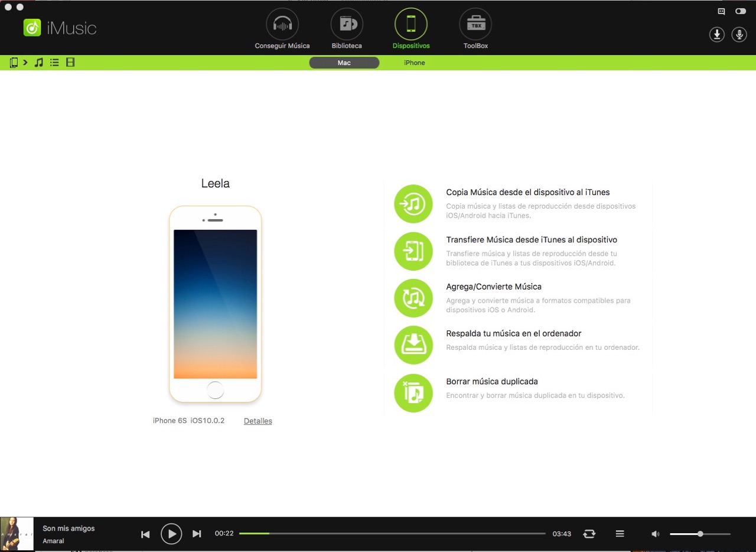Select the 'Agrega/Convierte Música' title
Screen dimensions: 756x552
(494, 287)
